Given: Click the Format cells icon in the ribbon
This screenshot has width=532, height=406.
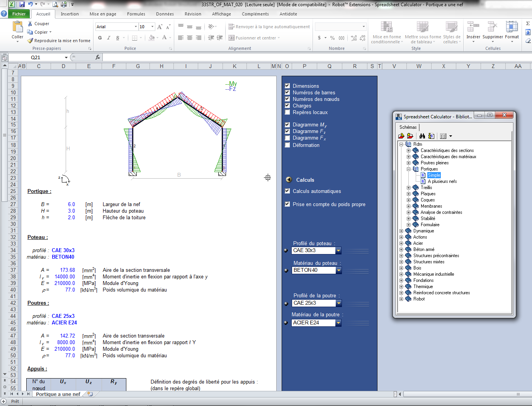Looking at the screenshot, I should click(x=512, y=27).
